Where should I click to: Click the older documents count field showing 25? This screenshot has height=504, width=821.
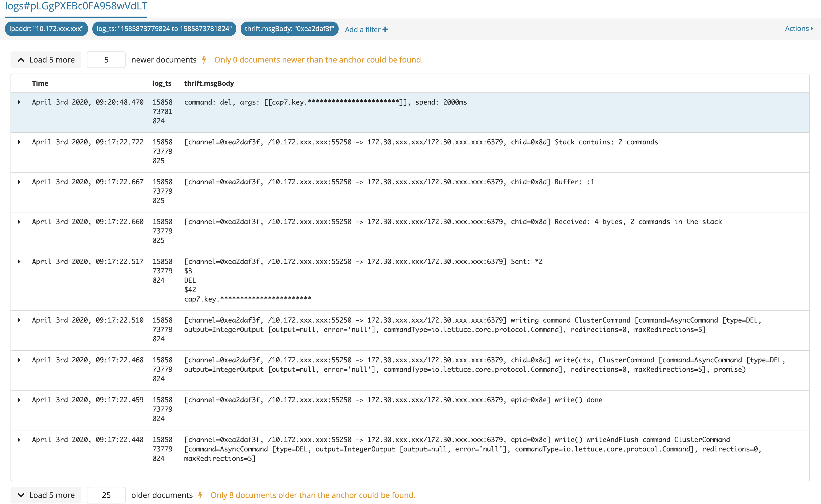tap(106, 495)
